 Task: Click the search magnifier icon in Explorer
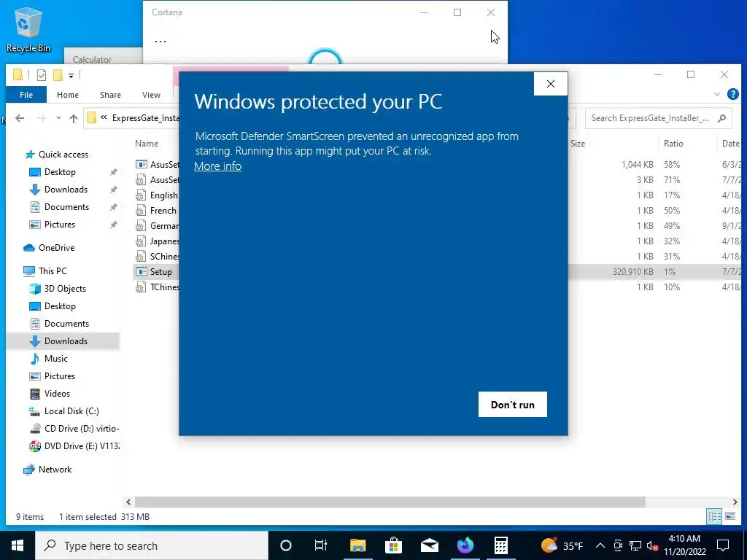pyautogui.click(x=721, y=118)
